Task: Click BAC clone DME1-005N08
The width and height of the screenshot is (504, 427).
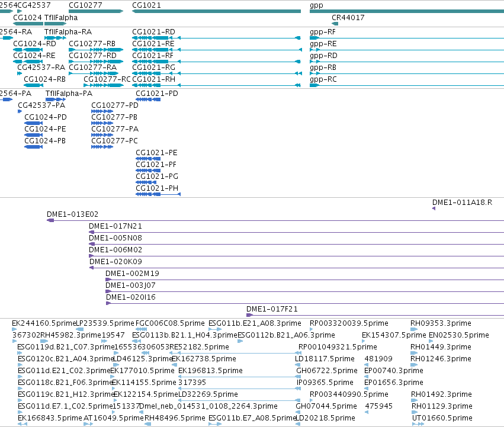Action: [x=115, y=238]
